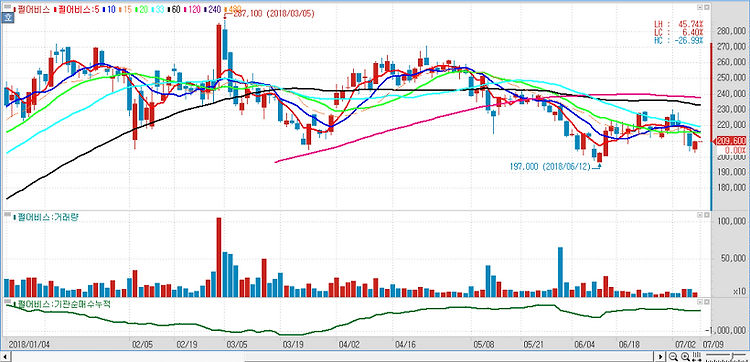750x362 pixels.
Task: Click the LC : 6.40% value
Action: (x=679, y=32)
